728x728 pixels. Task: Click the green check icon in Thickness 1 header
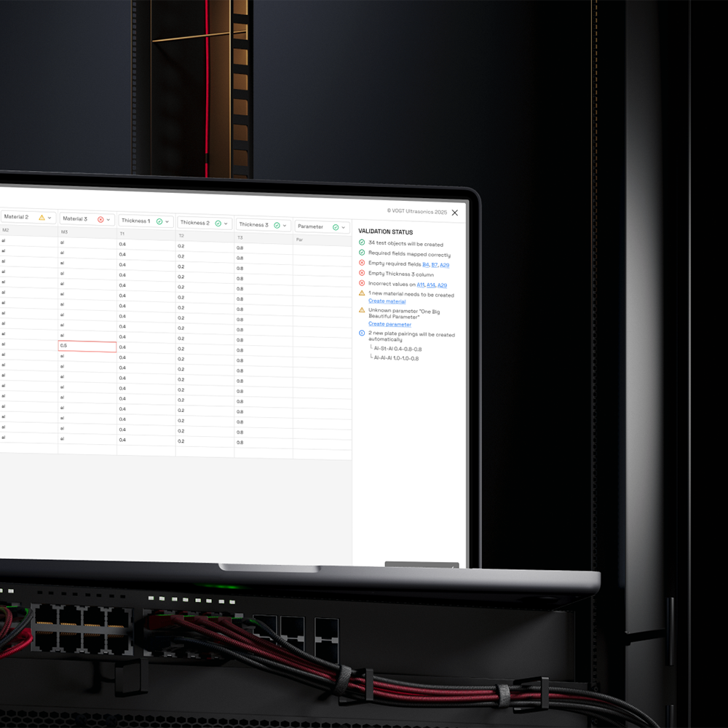(159, 221)
